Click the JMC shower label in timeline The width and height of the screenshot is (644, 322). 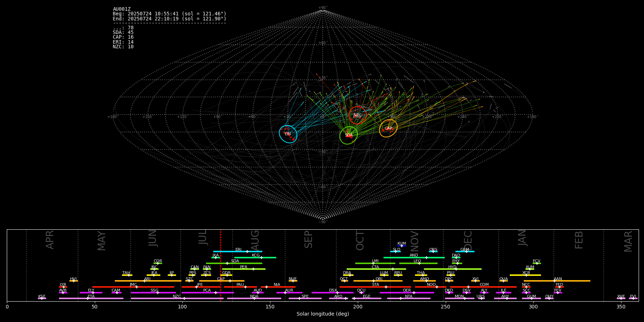[x=133, y=285]
